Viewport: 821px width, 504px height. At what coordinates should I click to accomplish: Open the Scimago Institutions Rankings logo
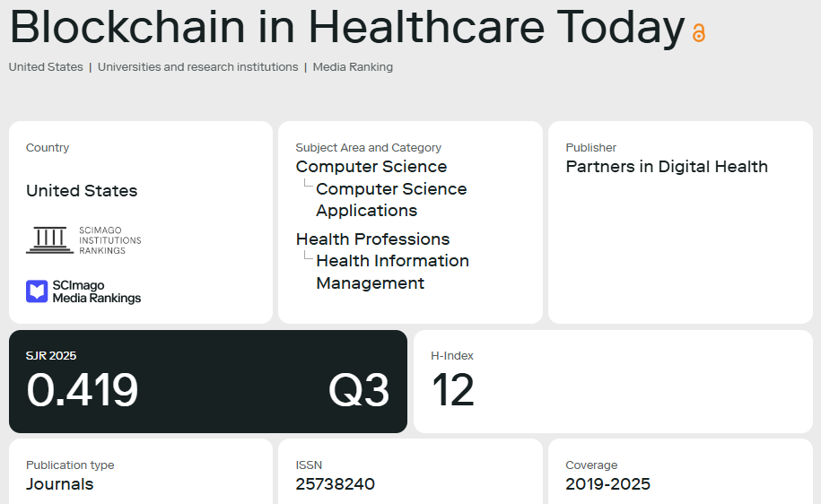[x=83, y=239]
